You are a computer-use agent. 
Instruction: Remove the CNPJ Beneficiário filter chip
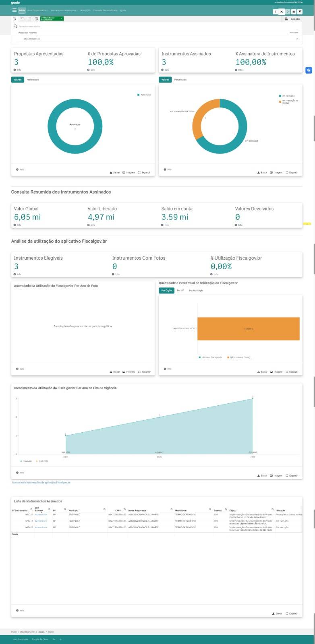click(62, 19)
